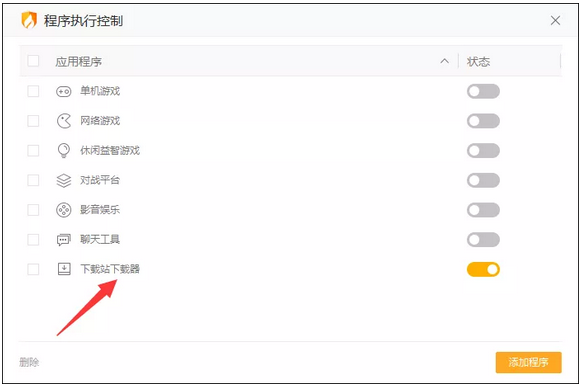Click the 影音娱乐 round icon
This screenshot has width=581, height=388.
point(64,210)
